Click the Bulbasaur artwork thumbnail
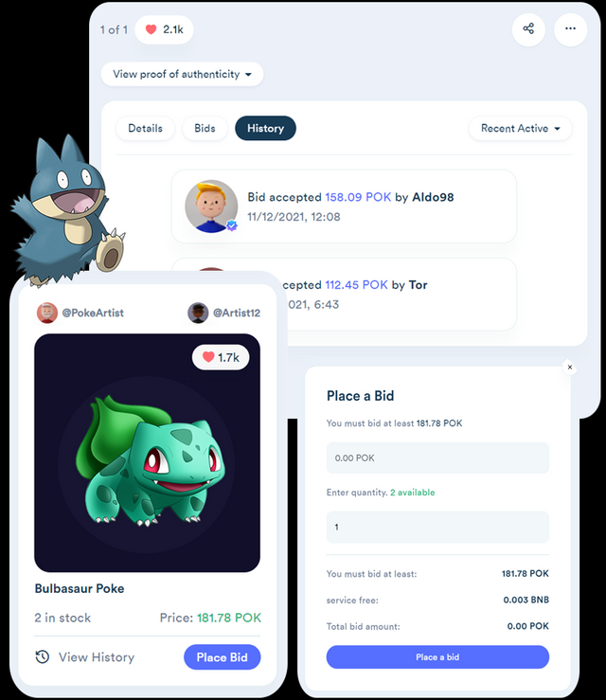Image resolution: width=606 pixels, height=700 pixels. point(148,453)
